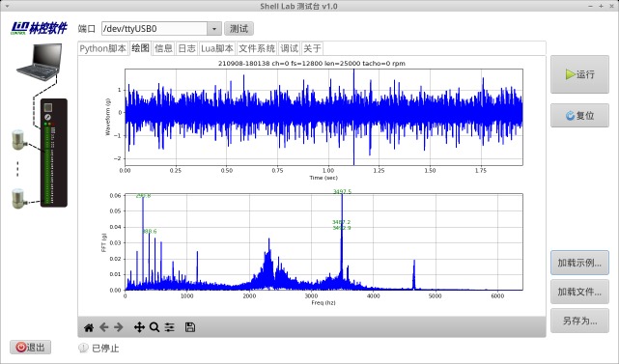This screenshot has height=364, width=619.
Task: Click the 加载示例... button
Action: [x=579, y=263]
